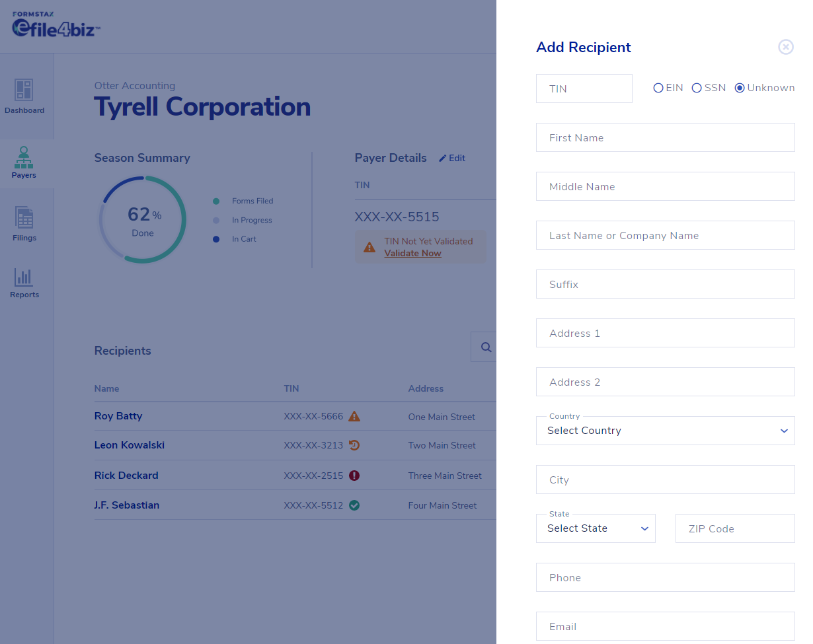
Task: Select the EIN radio button
Action: (x=658, y=88)
